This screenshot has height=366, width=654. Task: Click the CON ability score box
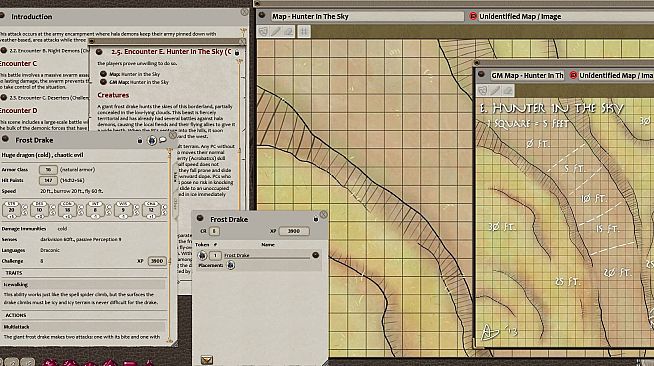[67, 210]
